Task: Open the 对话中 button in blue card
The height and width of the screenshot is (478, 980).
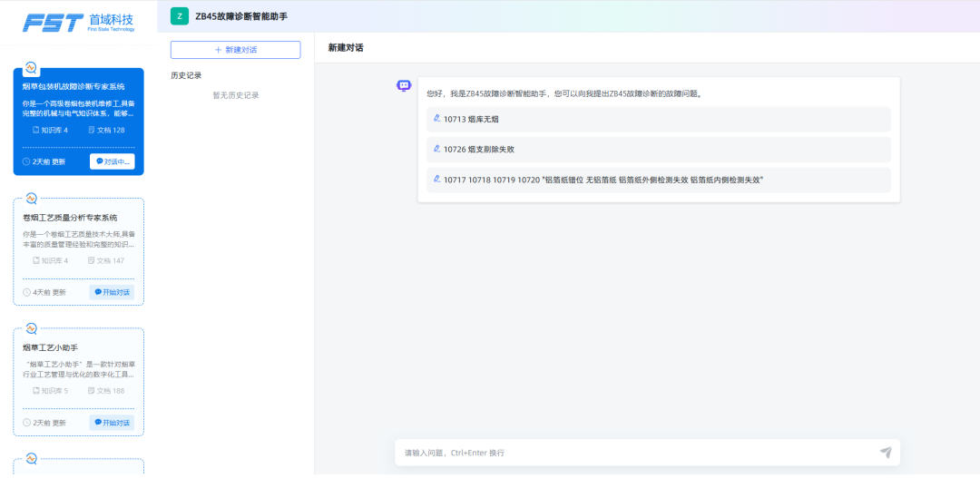Action: click(x=112, y=161)
